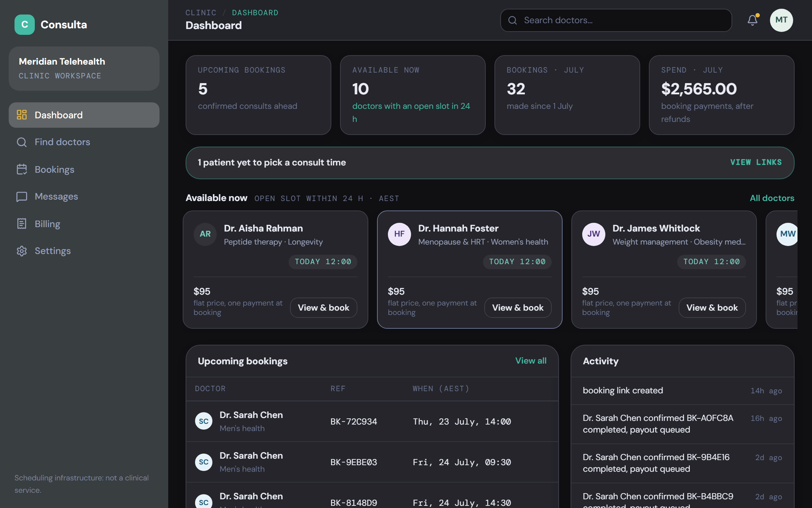The height and width of the screenshot is (508, 812).
Task: Click the DOCTOR column header
Action: click(x=210, y=389)
